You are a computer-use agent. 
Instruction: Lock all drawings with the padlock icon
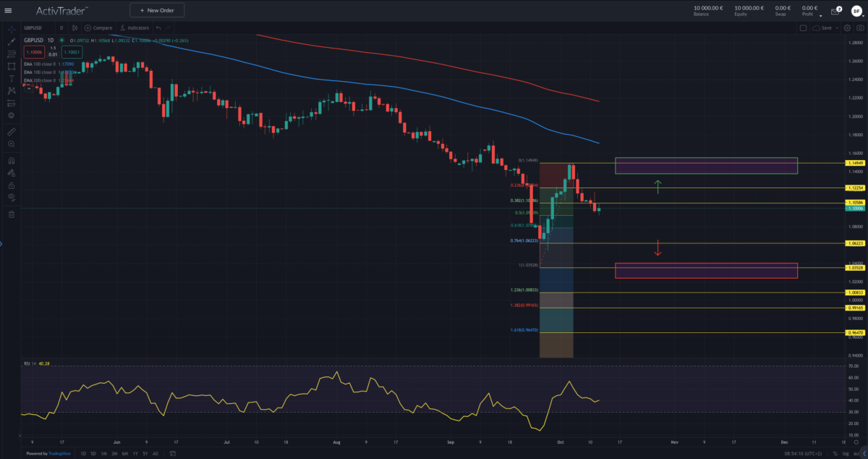click(x=11, y=186)
